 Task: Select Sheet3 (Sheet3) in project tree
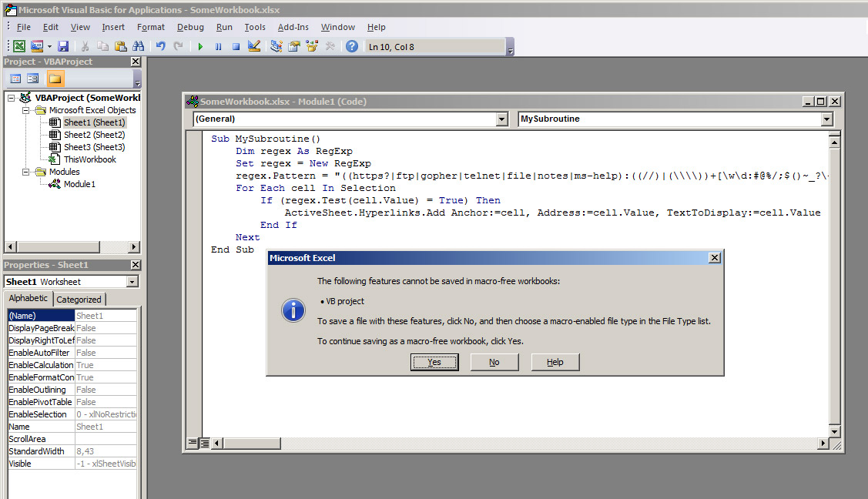pyautogui.click(x=94, y=147)
